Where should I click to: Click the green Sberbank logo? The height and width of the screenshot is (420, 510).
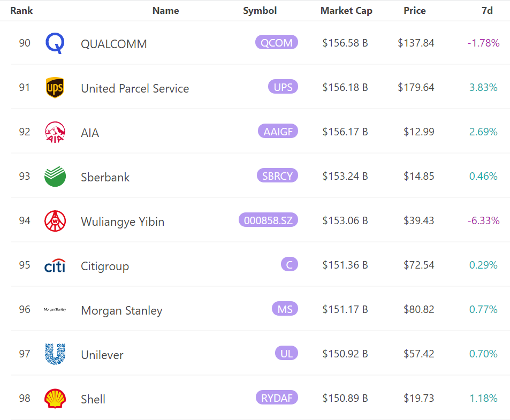pyautogui.click(x=55, y=177)
